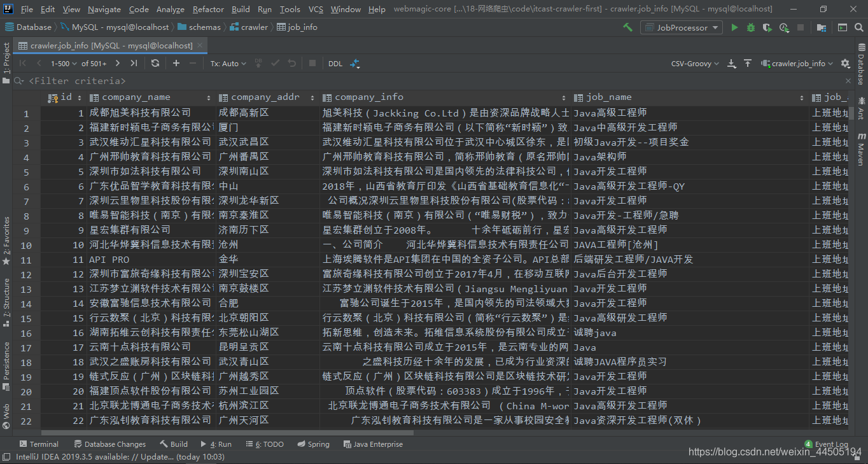Go to previous page of rows
868x464 pixels.
[39, 63]
